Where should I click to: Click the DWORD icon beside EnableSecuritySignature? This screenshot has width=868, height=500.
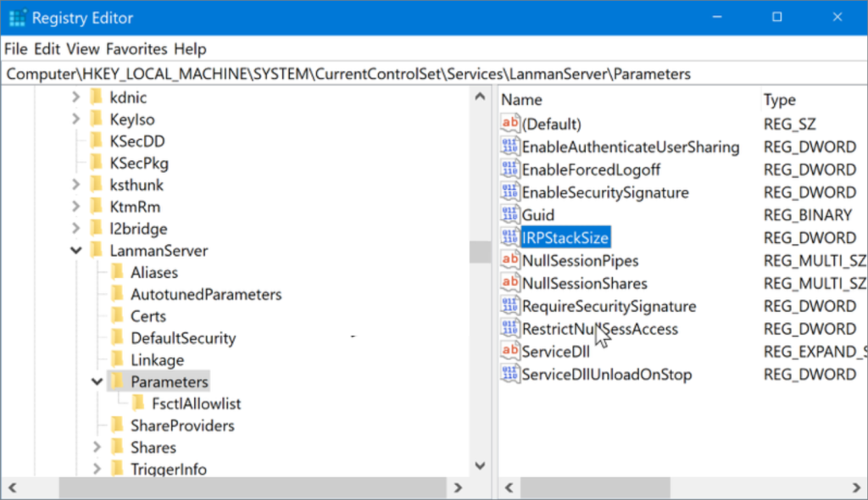(509, 192)
